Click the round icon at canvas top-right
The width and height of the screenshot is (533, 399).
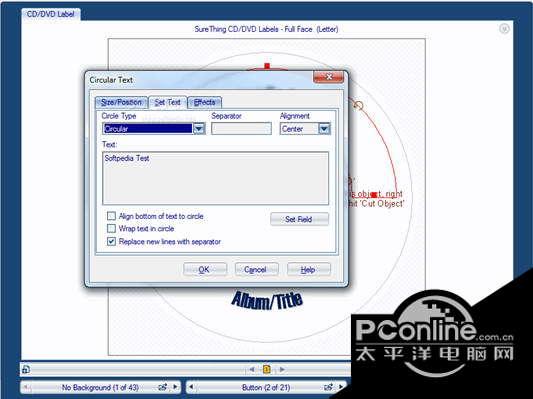click(504, 29)
